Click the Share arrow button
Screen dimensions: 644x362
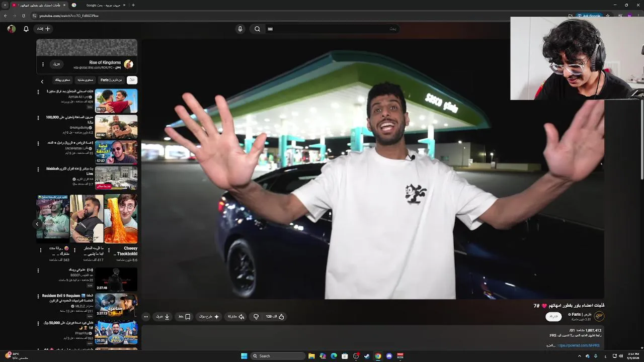click(236, 317)
